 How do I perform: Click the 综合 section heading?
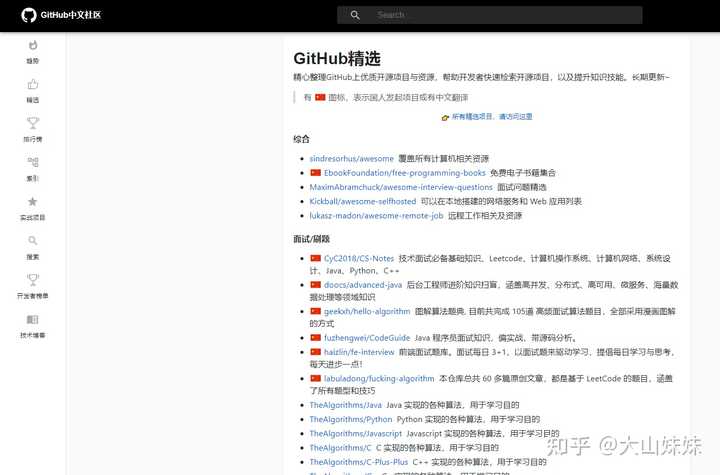tap(301, 139)
